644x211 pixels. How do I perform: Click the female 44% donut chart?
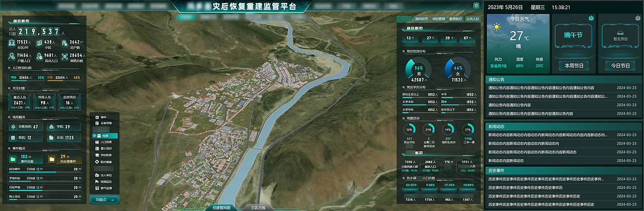(458, 69)
